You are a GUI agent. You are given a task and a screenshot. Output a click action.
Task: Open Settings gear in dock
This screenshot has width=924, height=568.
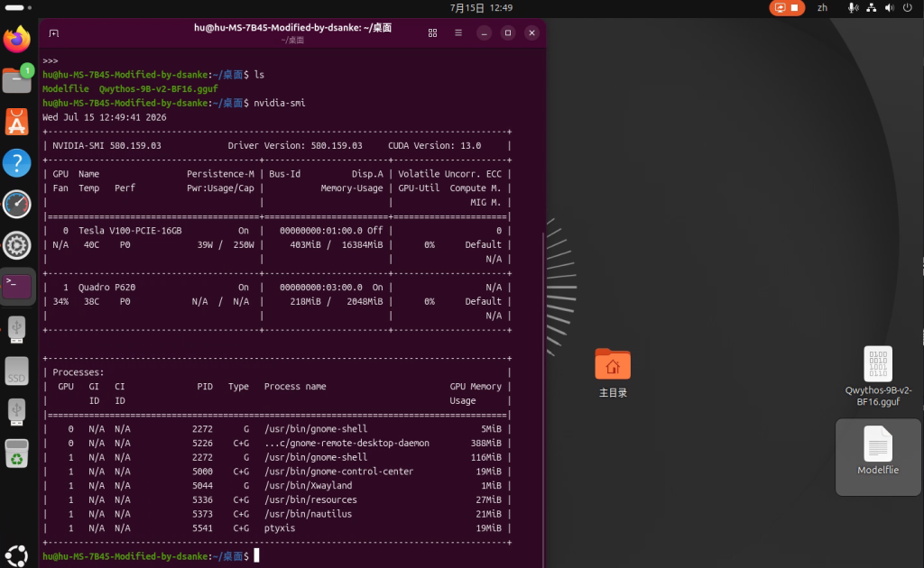coord(16,245)
